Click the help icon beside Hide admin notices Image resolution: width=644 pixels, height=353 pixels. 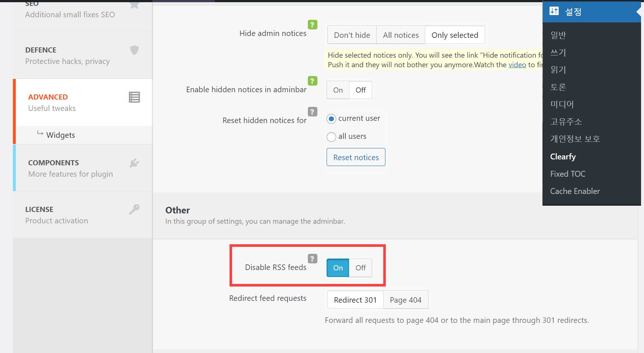coord(312,25)
